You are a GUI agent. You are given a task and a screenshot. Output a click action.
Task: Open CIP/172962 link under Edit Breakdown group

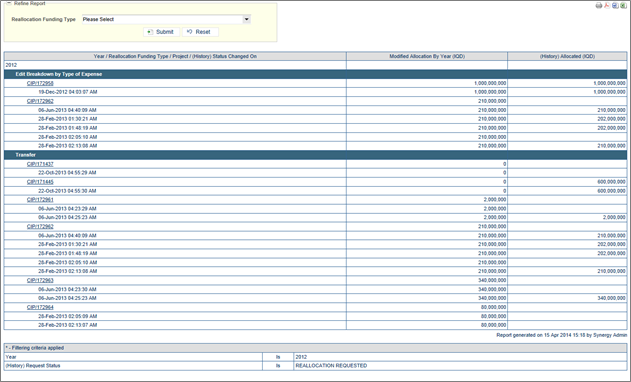[x=40, y=101]
